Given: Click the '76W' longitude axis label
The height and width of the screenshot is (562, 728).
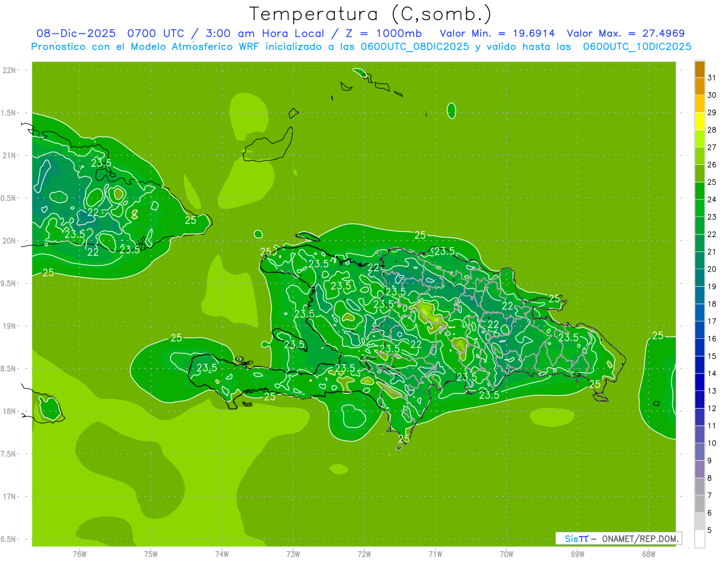Looking at the screenshot, I should point(80,554).
